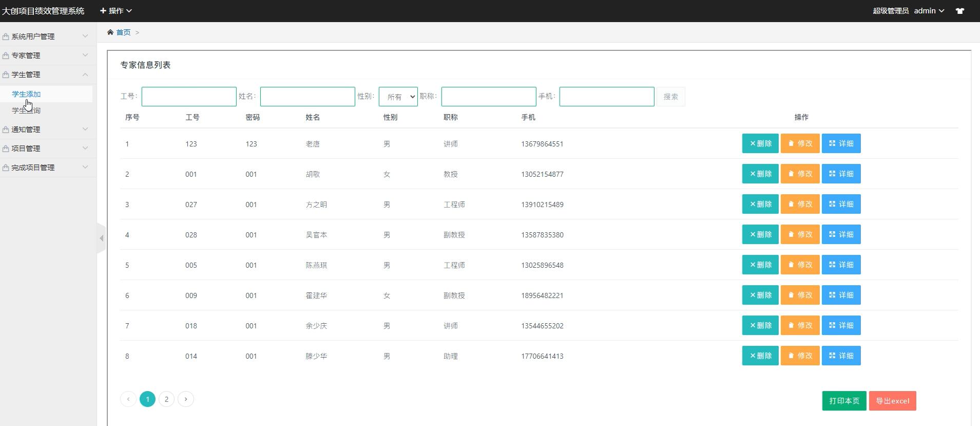View details of 滕少华

tap(841, 356)
